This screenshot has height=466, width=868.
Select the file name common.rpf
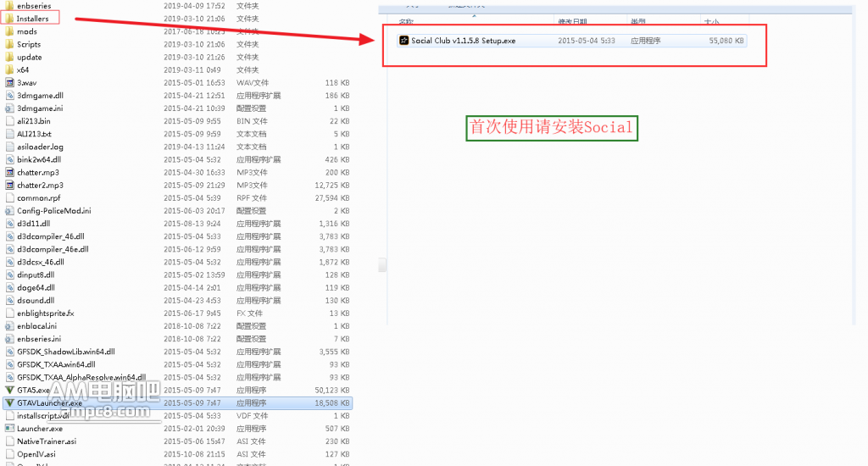(x=39, y=197)
